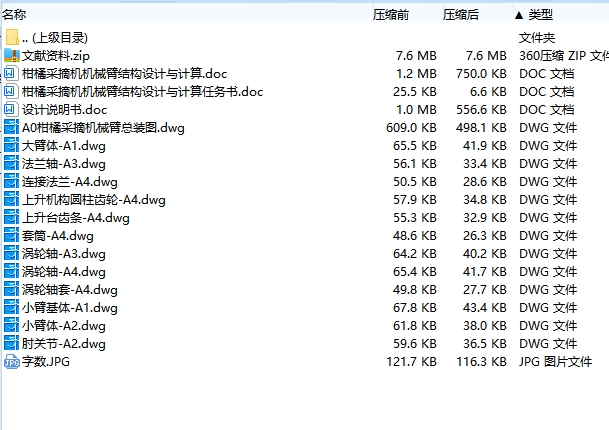Image resolution: width=609 pixels, height=430 pixels.
Task: Select file name 文献资料.zip
Action: tap(56, 56)
